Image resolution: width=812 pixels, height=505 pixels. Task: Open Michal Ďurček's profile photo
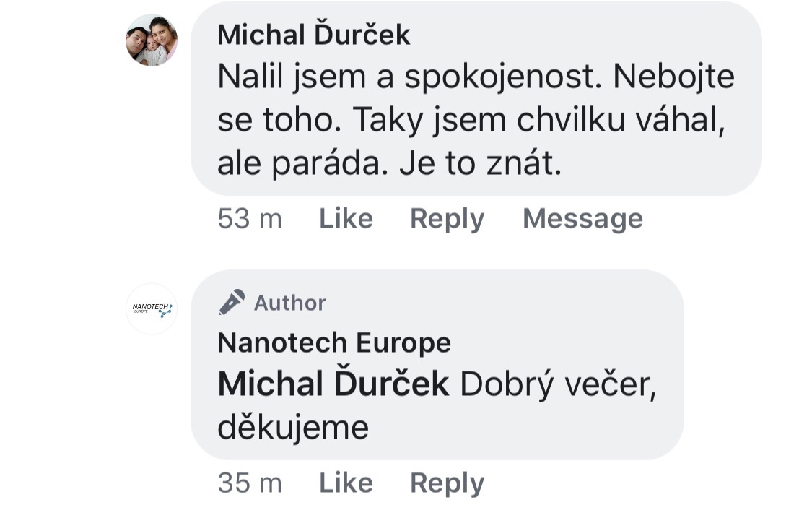click(x=152, y=40)
